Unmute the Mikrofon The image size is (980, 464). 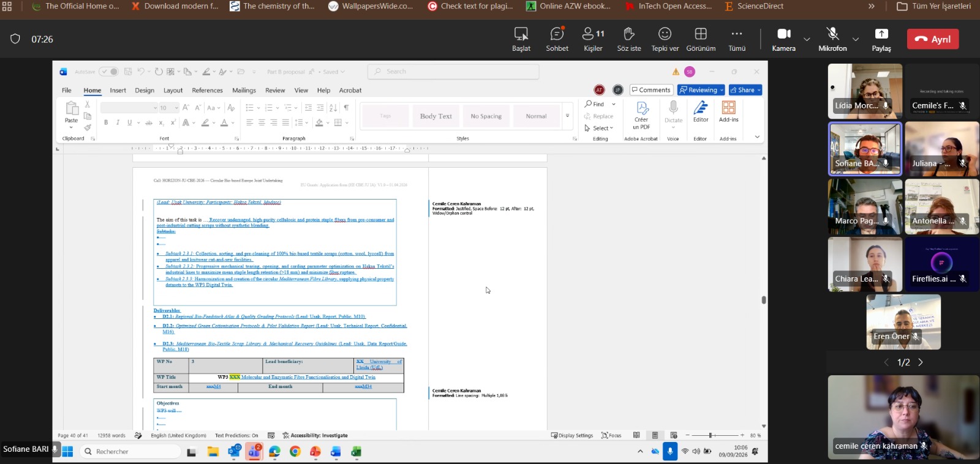[x=832, y=39]
